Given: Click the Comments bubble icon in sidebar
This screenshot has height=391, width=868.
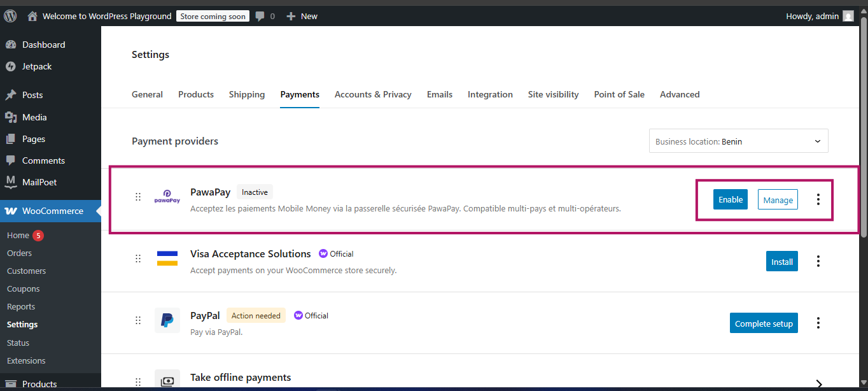Looking at the screenshot, I should click(10, 160).
